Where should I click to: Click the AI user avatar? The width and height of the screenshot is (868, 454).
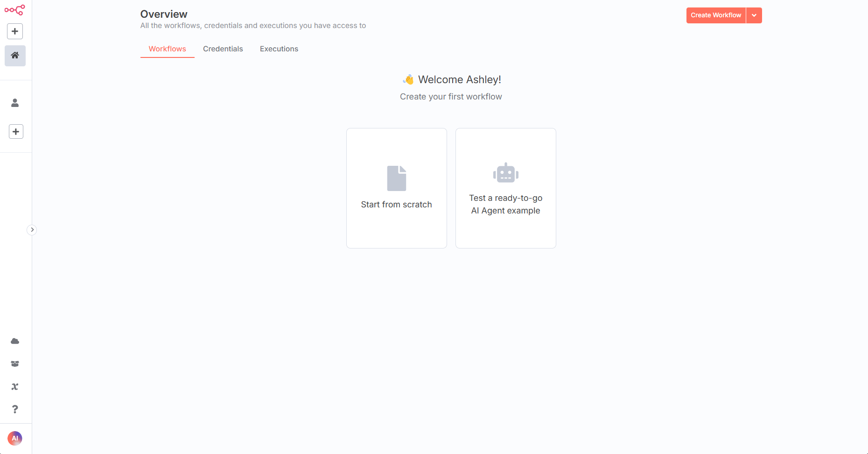(x=15, y=438)
